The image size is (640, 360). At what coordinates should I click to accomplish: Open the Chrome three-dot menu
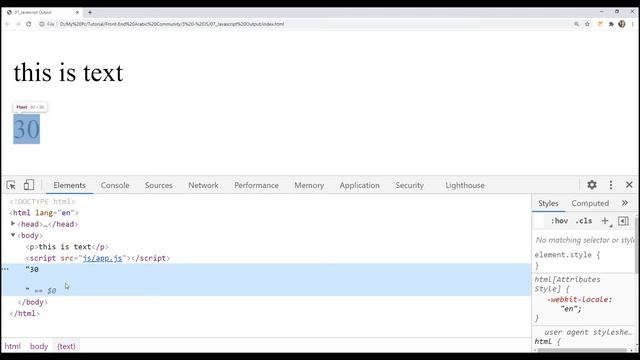(x=633, y=24)
